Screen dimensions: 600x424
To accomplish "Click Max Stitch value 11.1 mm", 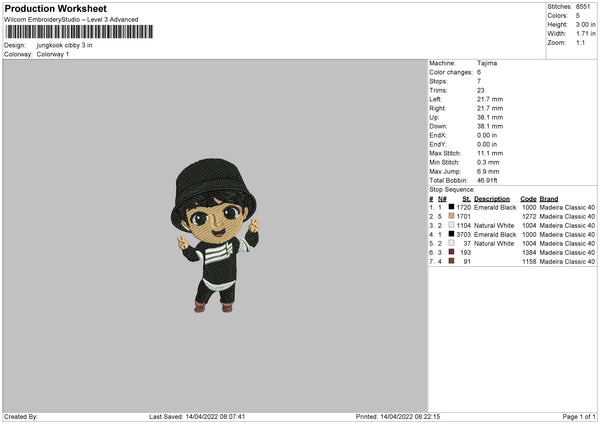I will pyautogui.click(x=490, y=153).
